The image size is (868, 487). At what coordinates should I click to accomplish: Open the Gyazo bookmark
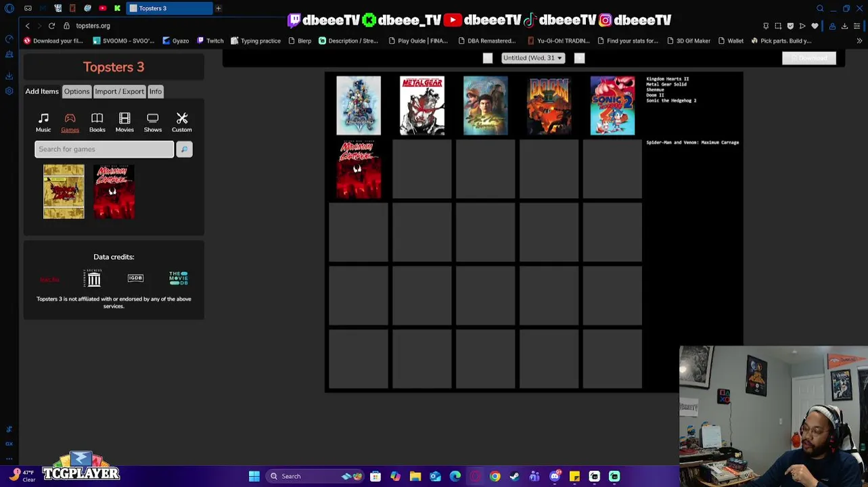point(175,41)
